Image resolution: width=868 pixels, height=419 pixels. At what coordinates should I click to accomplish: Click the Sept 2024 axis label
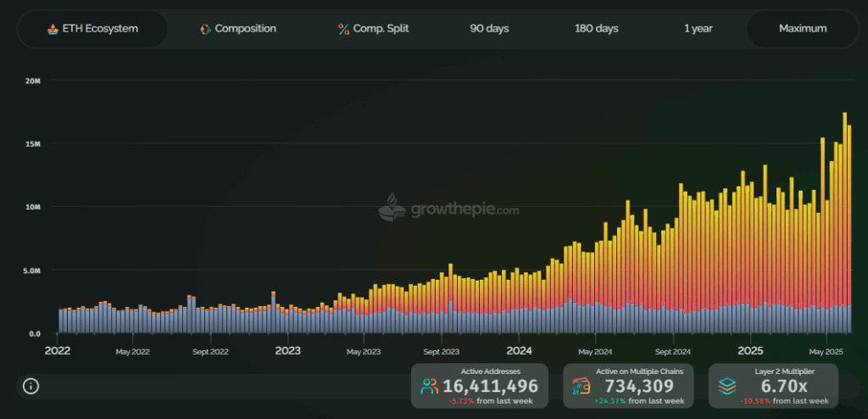coord(673,351)
